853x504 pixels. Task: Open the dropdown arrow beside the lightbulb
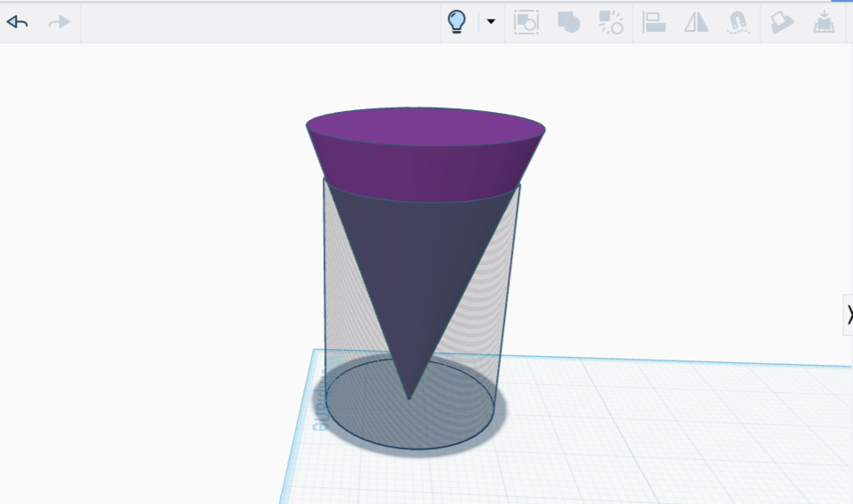[x=491, y=22]
